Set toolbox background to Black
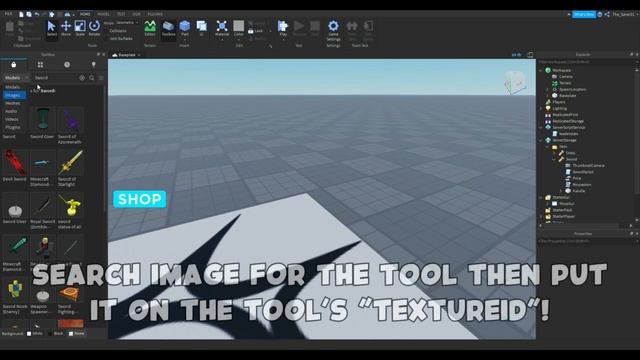The width and height of the screenshot is (640, 360). pos(56,333)
